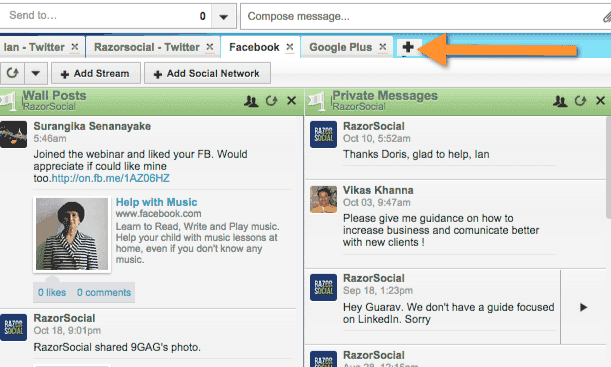Open Vikas Khanna's profile name
The image size is (611, 367).
(378, 190)
